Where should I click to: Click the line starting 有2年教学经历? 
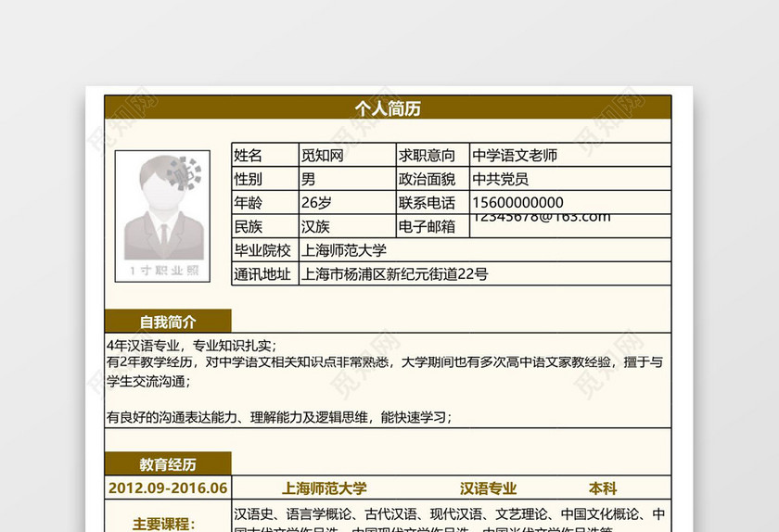[385, 362]
